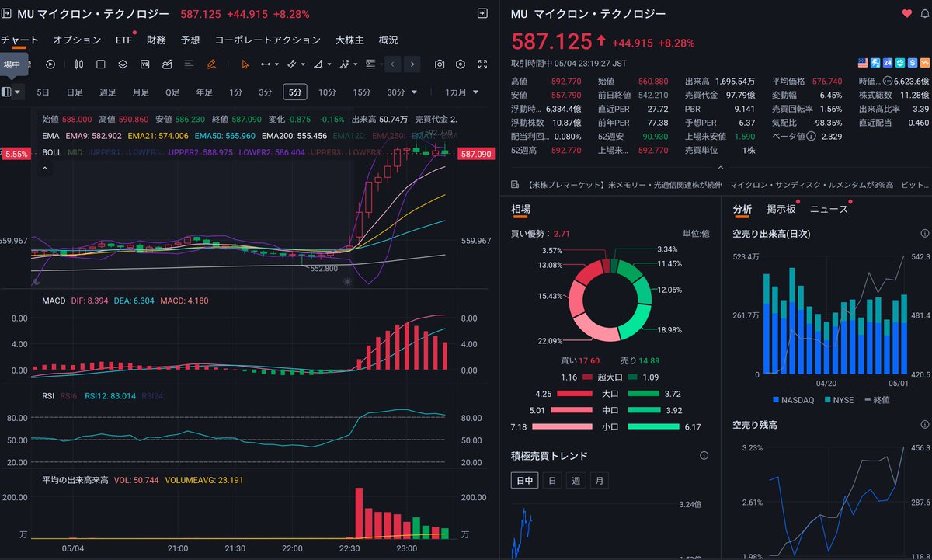Click the collapse panel icon beside price header
Screen dimensions: 932x560
483,13
